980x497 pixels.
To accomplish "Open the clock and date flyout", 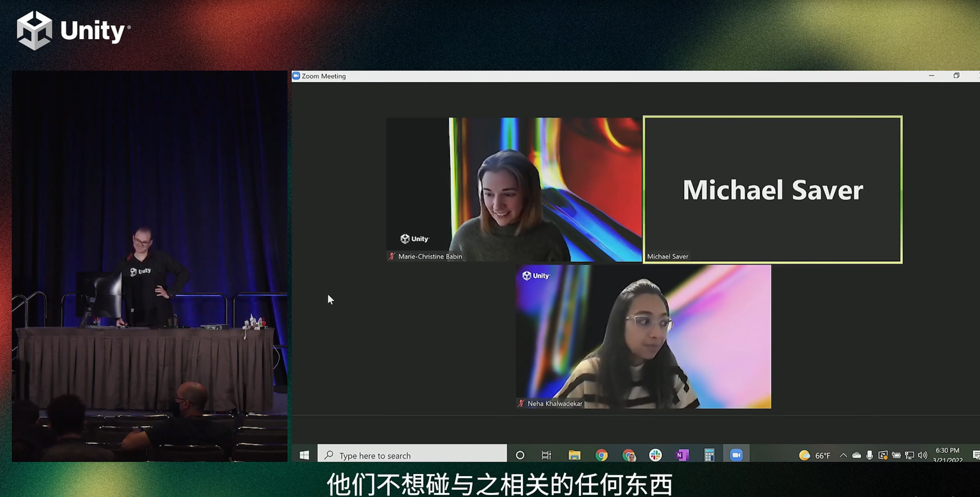I will tap(948, 455).
